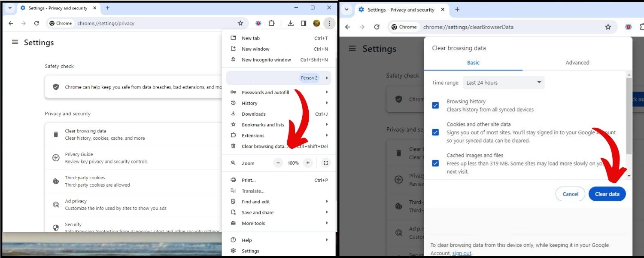
Task: Disable Cookies and other site data
Action: coord(435,132)
